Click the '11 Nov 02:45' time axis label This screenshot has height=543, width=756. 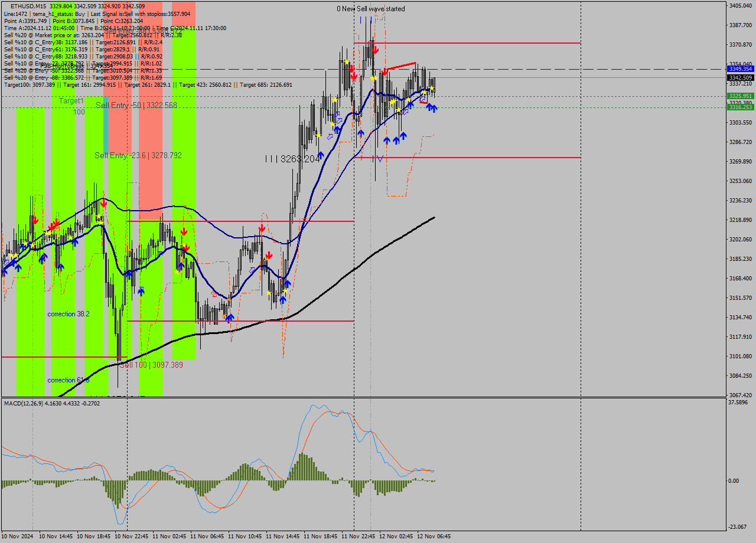click(x=169, y=537)
